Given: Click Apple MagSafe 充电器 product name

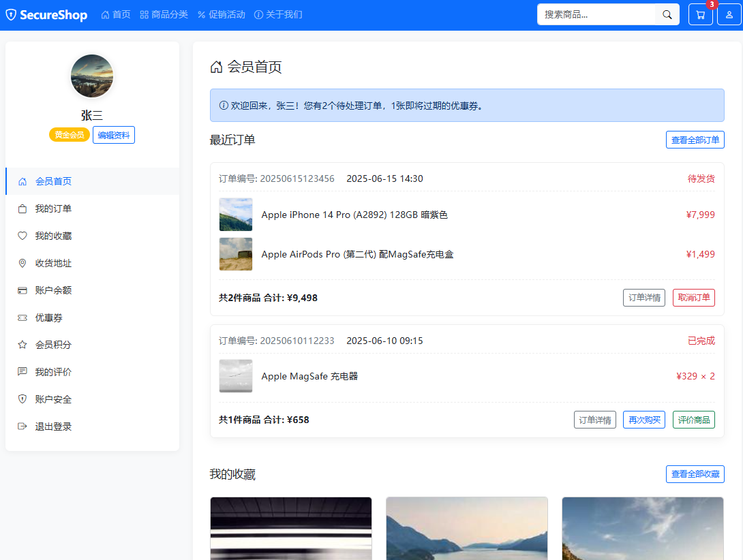Looking at the screenshot, I should [x=309, y=376].
